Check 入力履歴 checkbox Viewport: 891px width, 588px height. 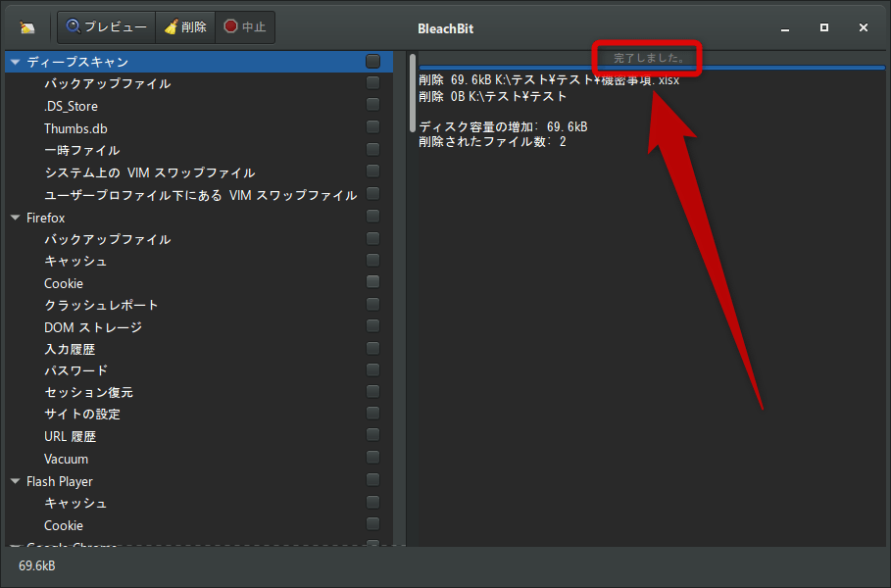point(372,348)
